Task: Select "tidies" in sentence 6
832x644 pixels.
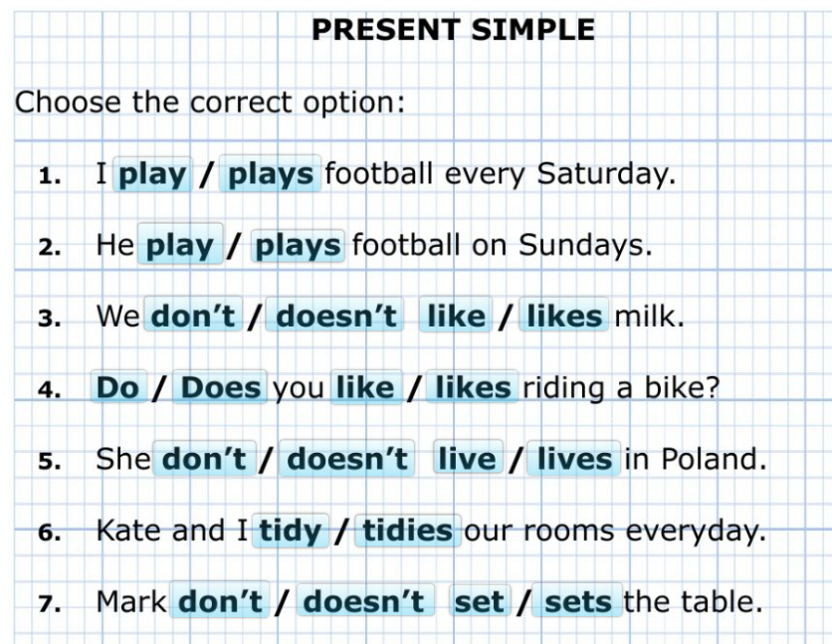Action: [x=407, y=532]
